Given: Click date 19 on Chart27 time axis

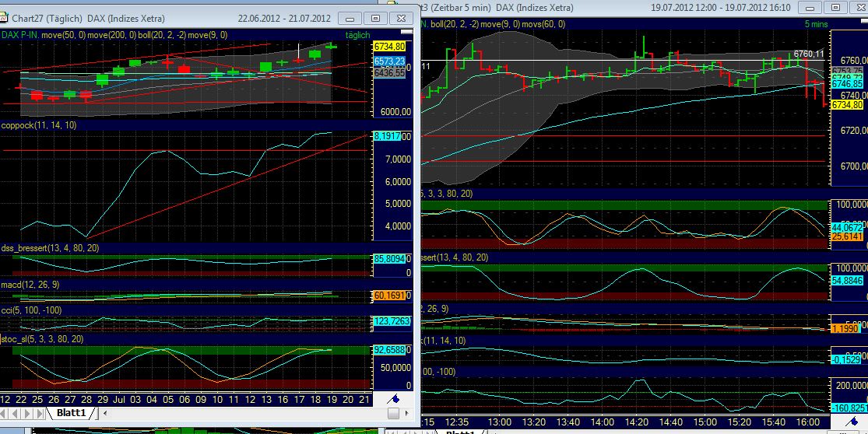Looking at the screenshot, I should click(332, 399).
